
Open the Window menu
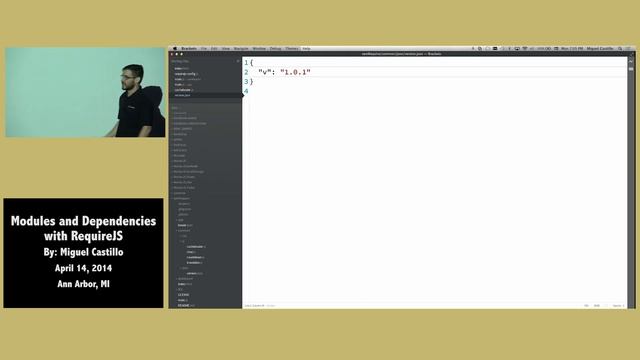coord(259,49)
